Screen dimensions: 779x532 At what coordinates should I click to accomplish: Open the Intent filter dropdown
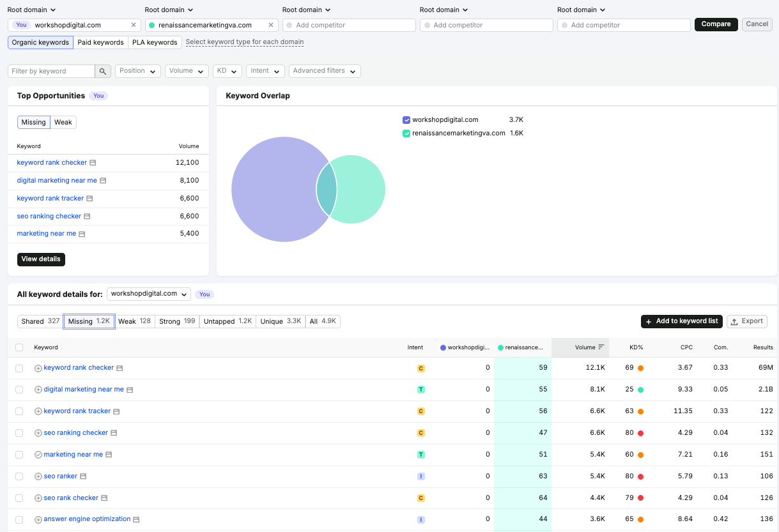point(265,71)
